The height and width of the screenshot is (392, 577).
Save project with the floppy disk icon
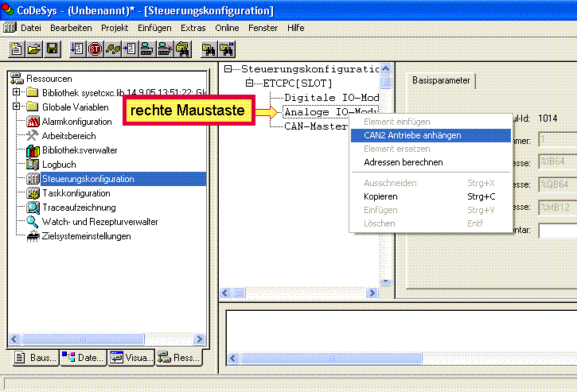click(x=52, y=49)
